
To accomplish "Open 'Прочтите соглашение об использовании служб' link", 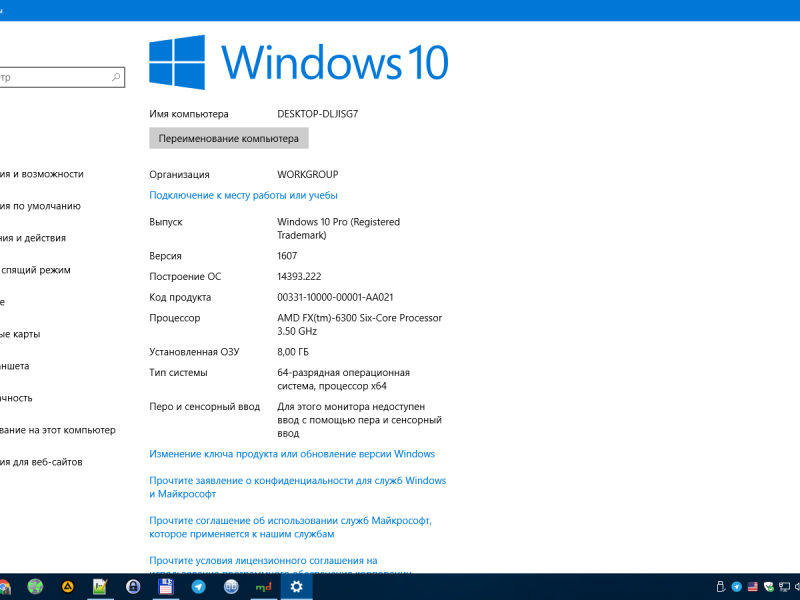I will (290, 527).
